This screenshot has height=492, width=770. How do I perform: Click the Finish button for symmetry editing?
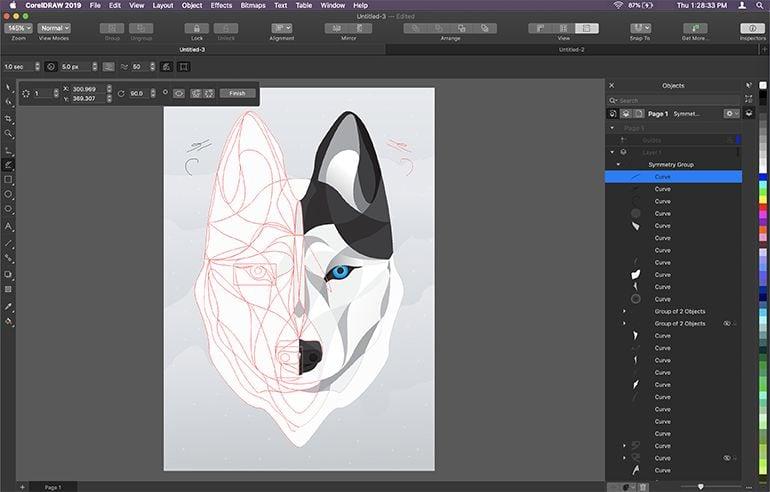tap(237, 93)
